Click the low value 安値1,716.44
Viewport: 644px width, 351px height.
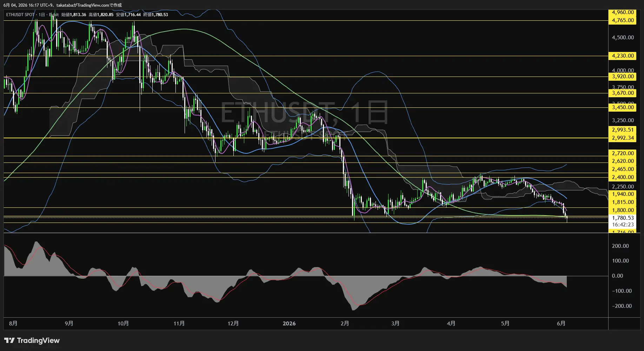tap(128, 15)
